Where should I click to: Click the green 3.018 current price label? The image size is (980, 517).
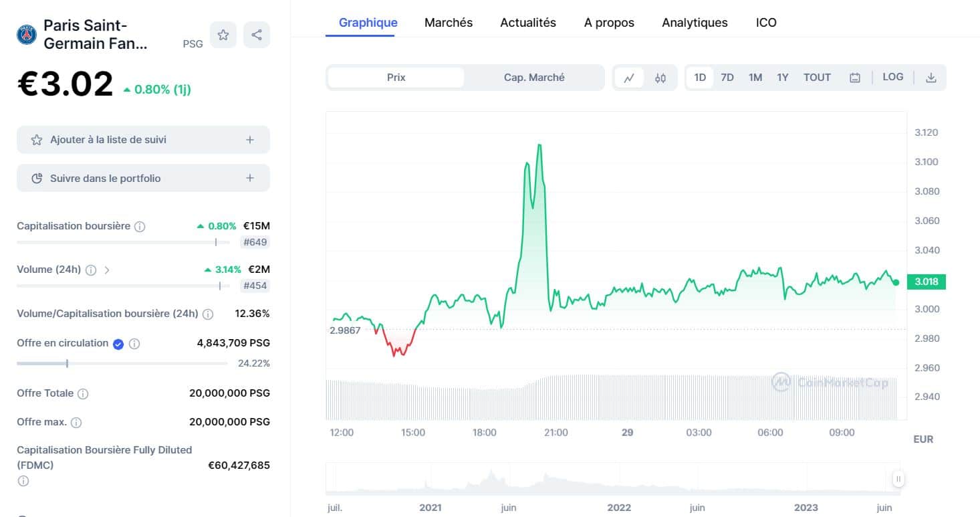coord(926,282)
